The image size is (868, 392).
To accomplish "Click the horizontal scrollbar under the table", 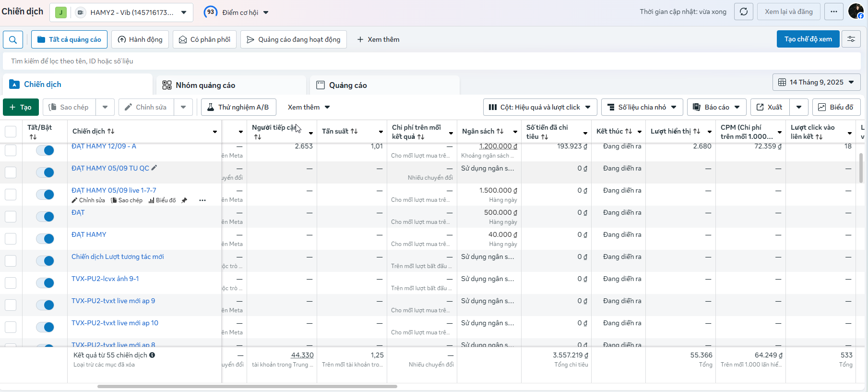I will click(x=247, y=386).
